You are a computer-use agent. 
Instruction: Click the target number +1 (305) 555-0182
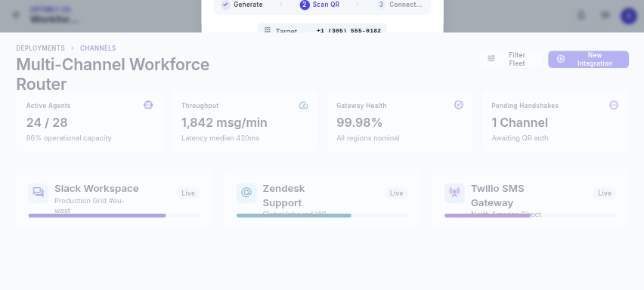348,31
